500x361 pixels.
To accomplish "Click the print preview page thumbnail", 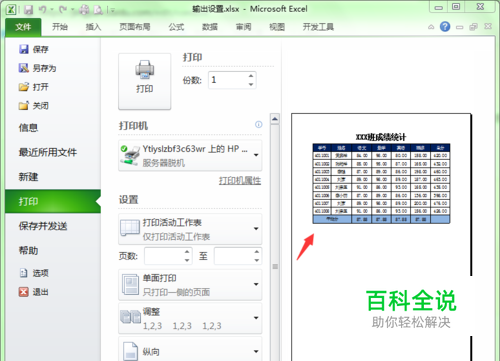I will (x=381, y=237).
